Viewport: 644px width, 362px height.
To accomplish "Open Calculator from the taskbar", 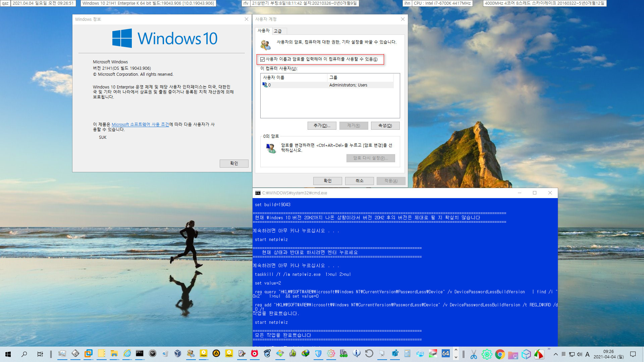I will point(407,354).
